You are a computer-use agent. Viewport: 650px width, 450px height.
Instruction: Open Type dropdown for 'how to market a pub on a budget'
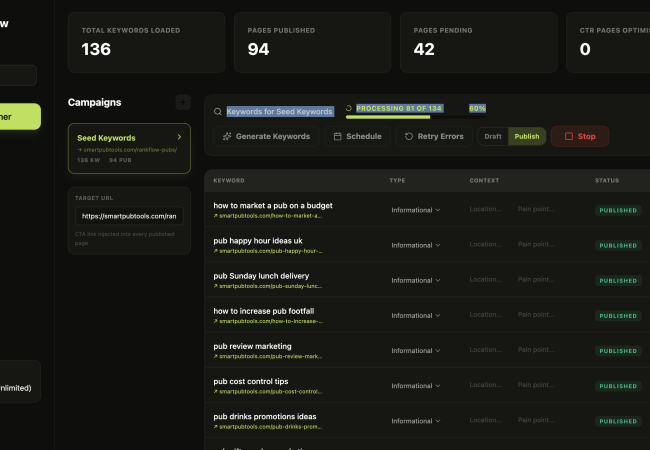tap(415, 210)
